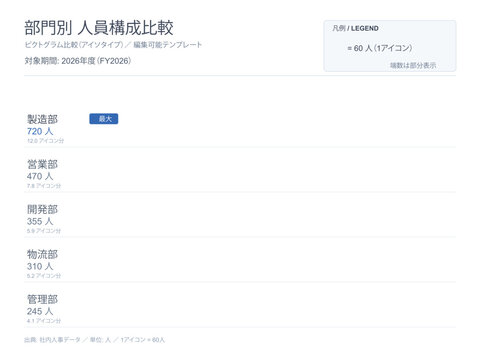Click the 245 人 value
This screenshot has height=360, width=480.
point(40,311)
